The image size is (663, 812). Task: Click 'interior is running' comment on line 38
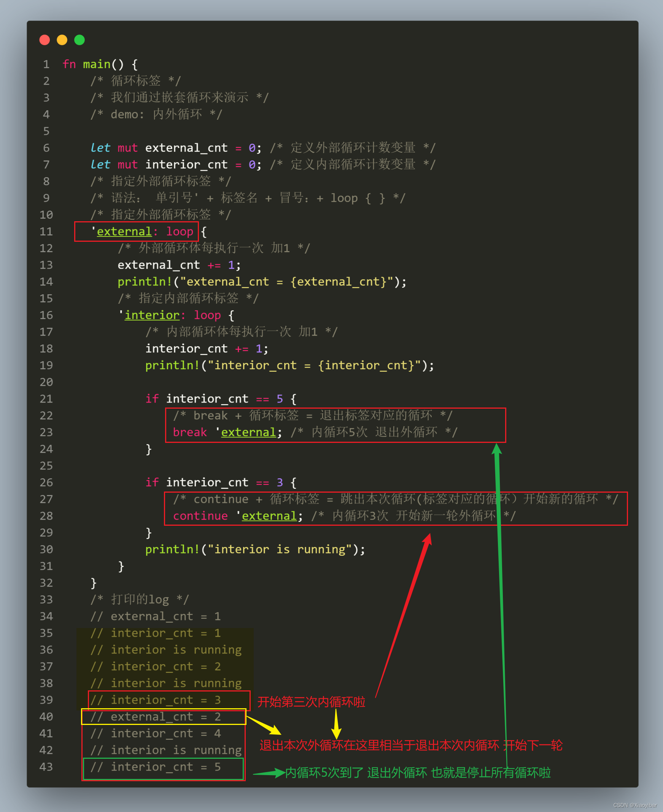click(166, 684)
